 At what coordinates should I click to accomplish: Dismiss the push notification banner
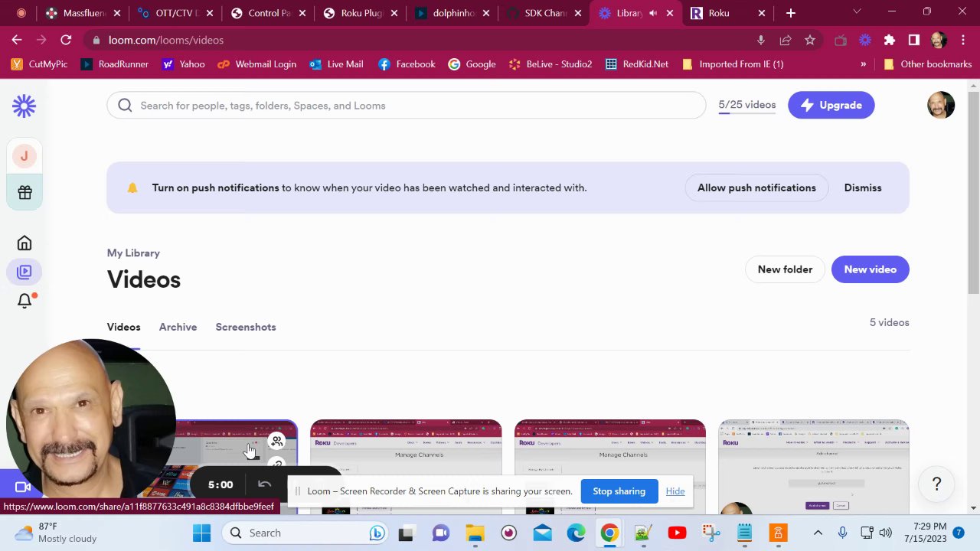click(863, 187)
